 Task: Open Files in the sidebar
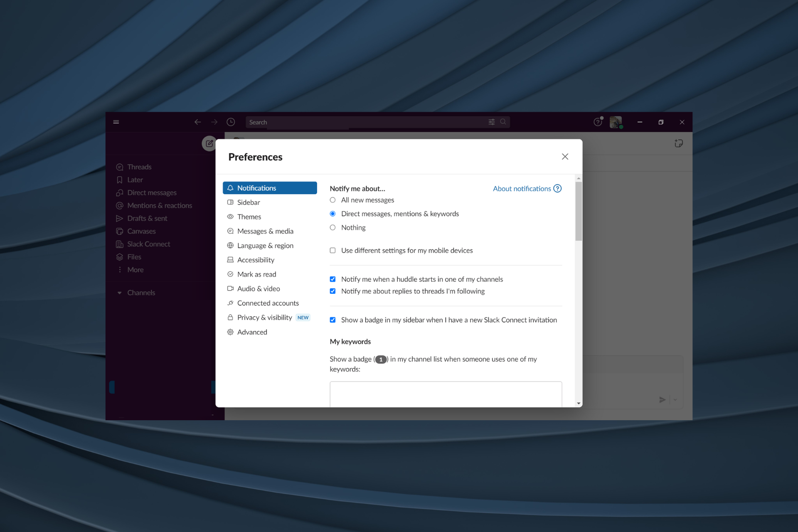click(x=134, y=257)
